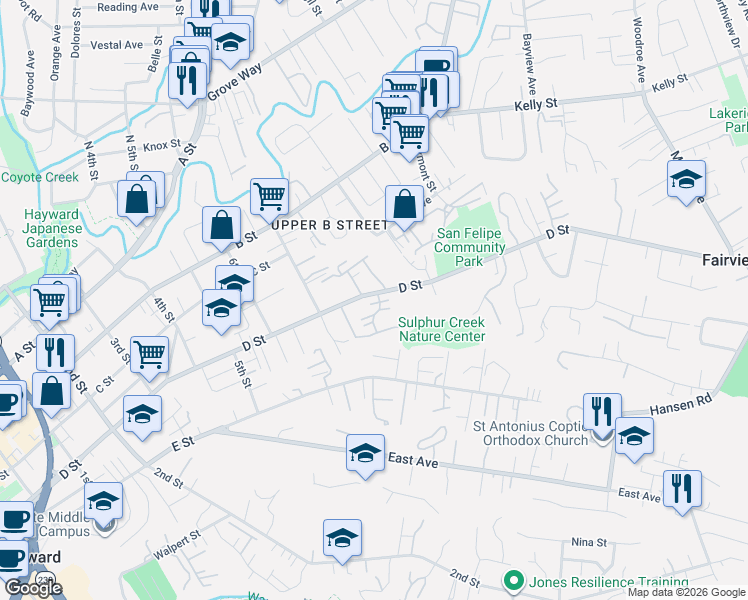748x600 pixels.
Task: Select the school marker above Grove Way
Action: tap(230, 44)
